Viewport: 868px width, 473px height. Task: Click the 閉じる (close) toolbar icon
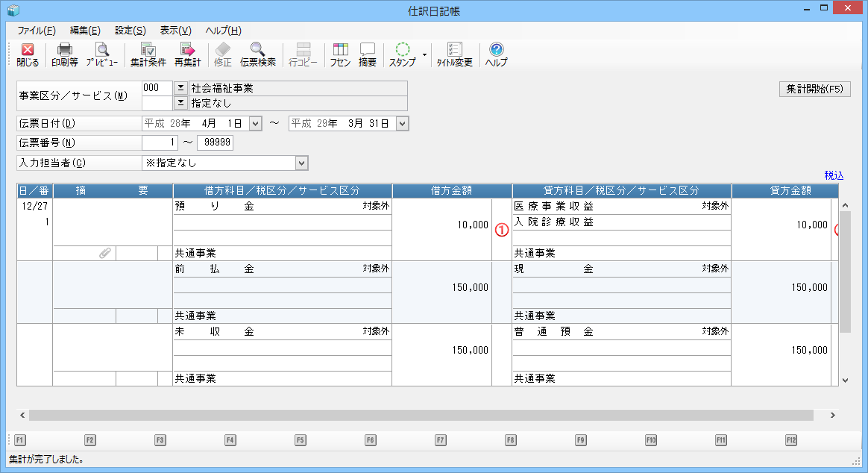pyautogui.click(x=27, y=55)
